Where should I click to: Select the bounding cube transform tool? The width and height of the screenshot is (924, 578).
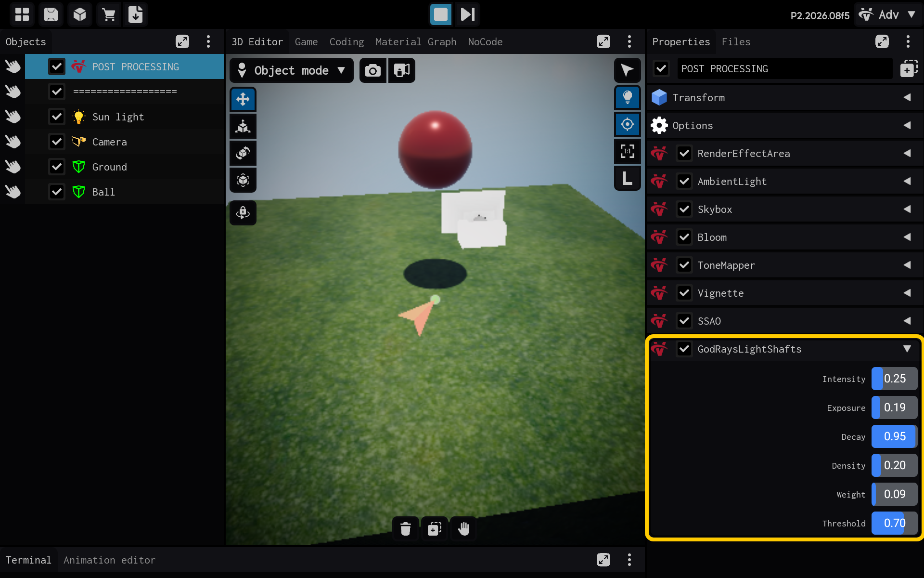243,180
